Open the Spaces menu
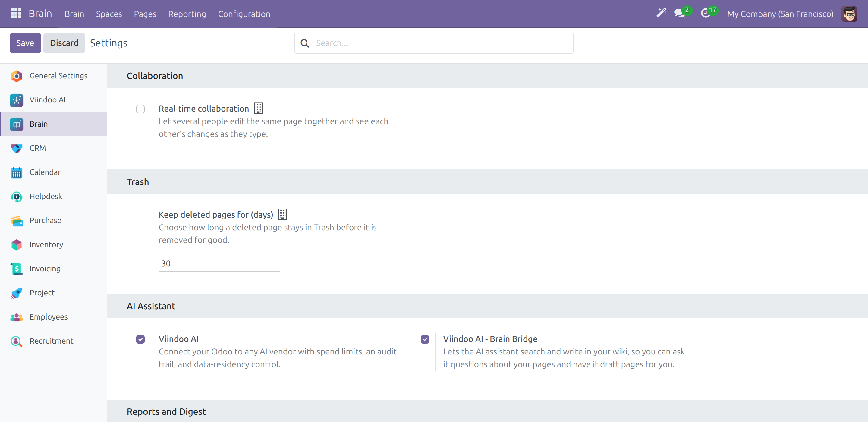Screen dimensions: 868x422 point(109,14)
